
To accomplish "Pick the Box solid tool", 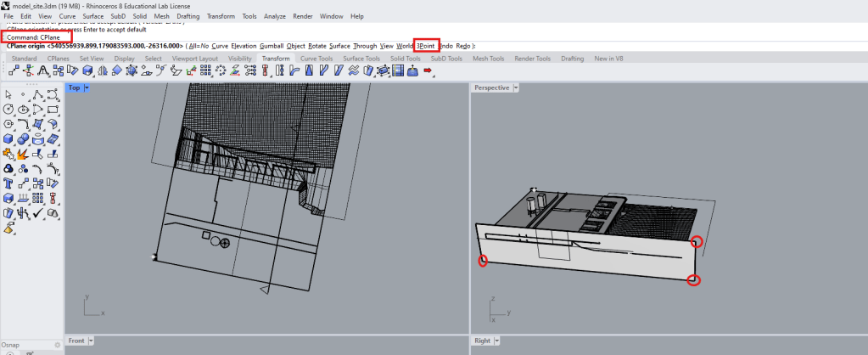I will 8,139.
